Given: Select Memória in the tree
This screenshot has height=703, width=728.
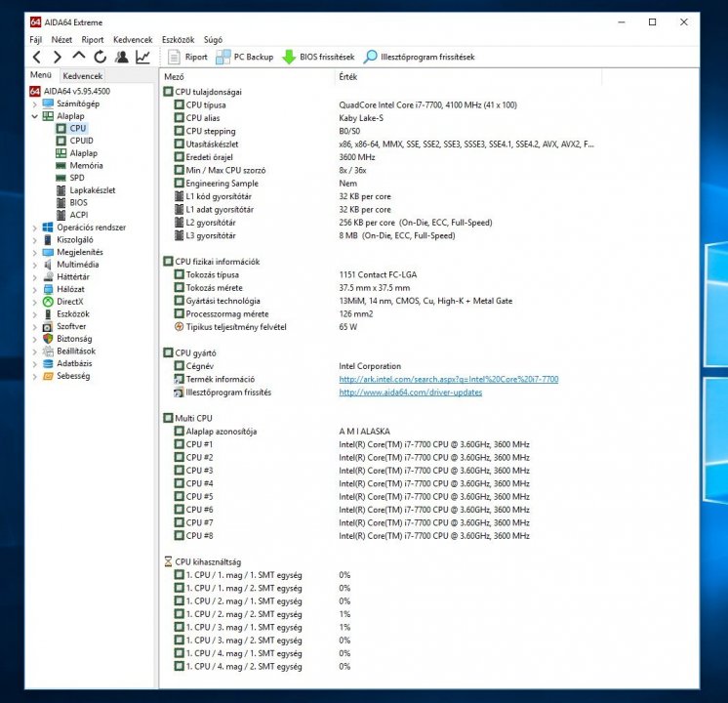Looking at the screenshot, I should (x=86, y=165).
